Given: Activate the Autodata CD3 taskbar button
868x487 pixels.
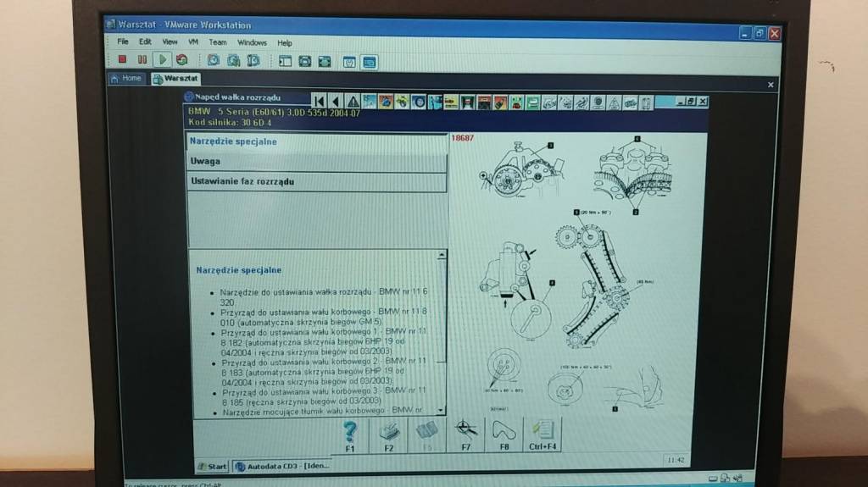Looking at the screenshot, I should click(x=282, y=467).
